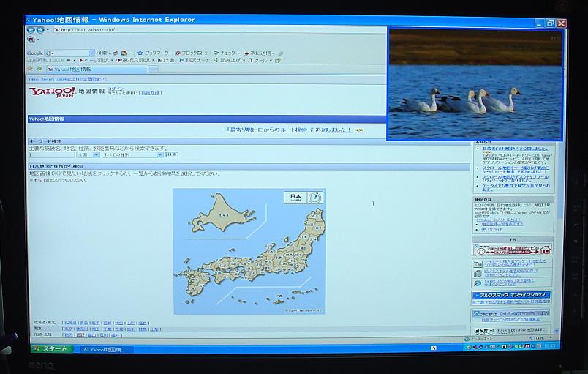Screen dimensions: 588x374
Task: Click the browser Forward arrow button
Action: tap(39, 29)
